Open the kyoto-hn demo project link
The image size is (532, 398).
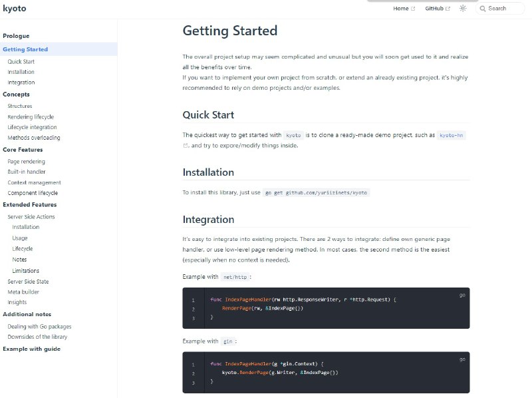[451, 135]
